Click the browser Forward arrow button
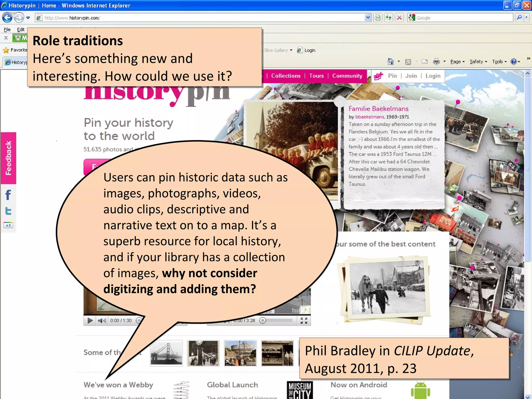Viewport: 532px width, 399px height. [x=19, y=18]
